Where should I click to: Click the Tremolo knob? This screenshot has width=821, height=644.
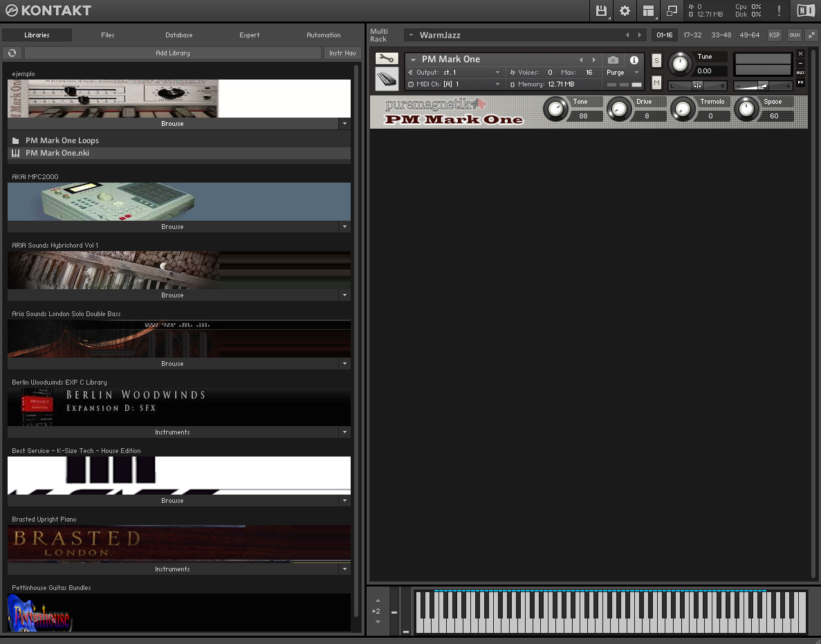click(x=683, y=109)
